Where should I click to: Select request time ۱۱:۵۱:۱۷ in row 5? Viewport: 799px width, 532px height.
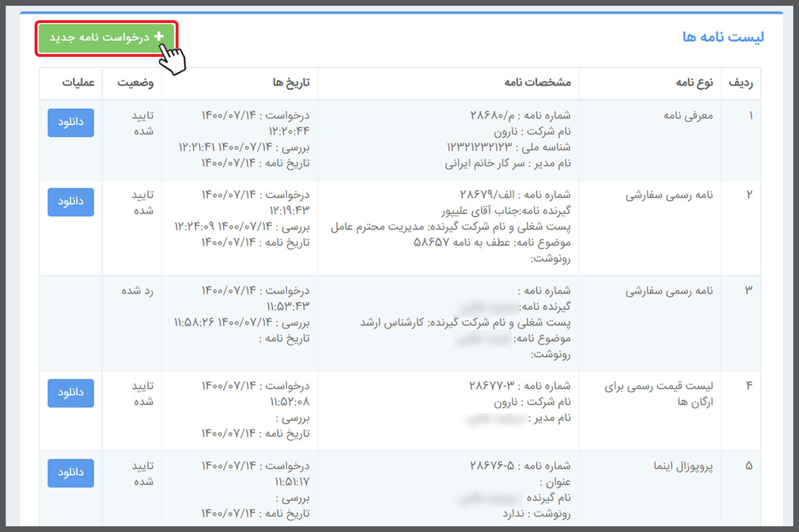click(x=292, y=482)
